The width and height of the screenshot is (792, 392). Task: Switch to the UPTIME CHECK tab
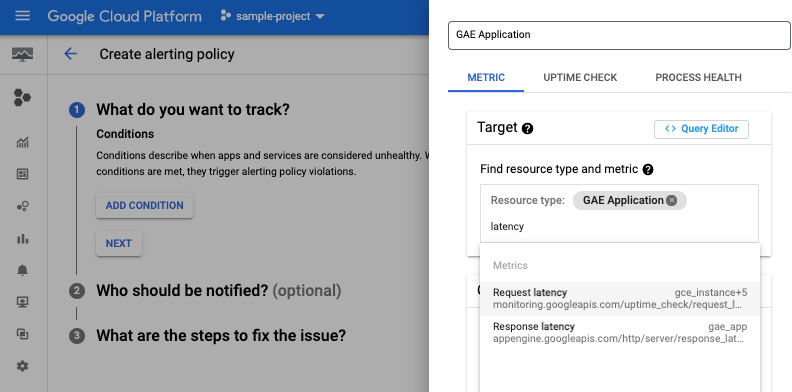click(x=580, y=78)
